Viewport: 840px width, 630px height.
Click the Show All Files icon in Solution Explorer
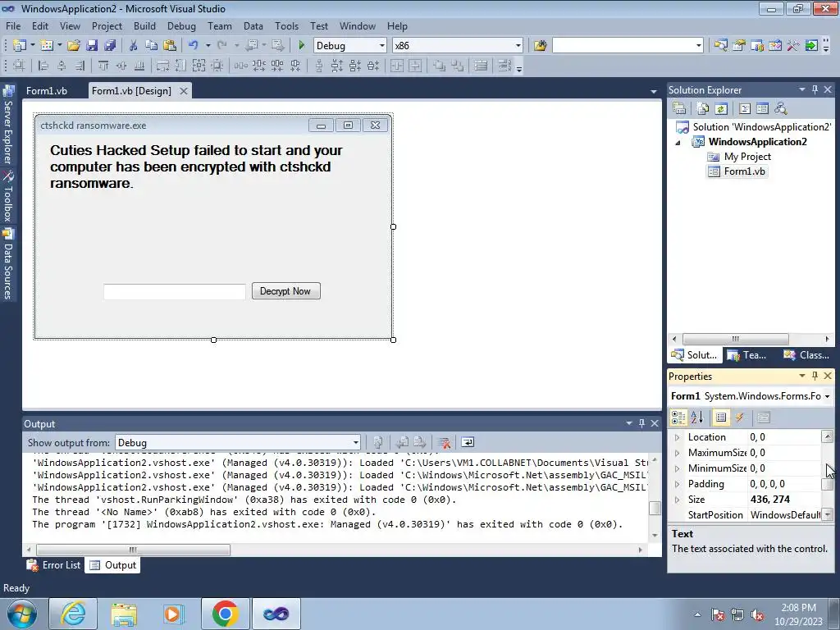(x=703, y=109)
